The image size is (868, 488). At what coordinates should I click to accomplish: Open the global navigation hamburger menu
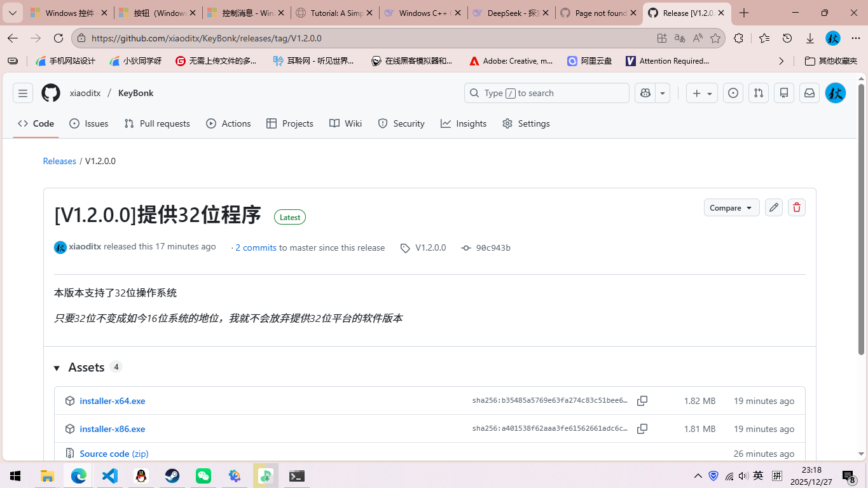(x=22, y=93)
